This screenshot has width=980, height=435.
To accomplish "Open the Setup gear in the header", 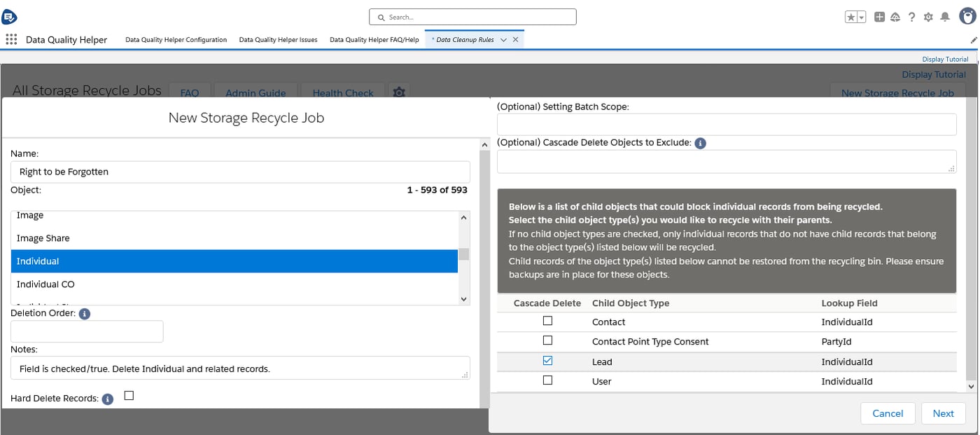I will pyautogui.click(x=928, y=18).
